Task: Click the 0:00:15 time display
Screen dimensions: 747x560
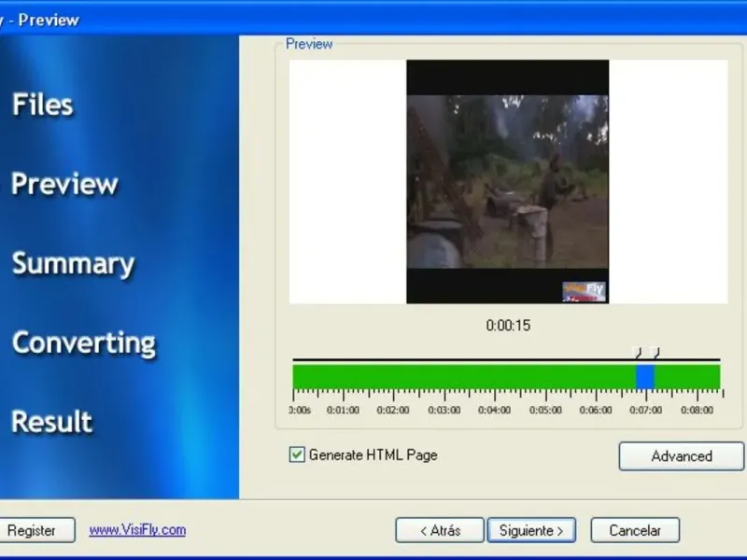Action: tap(508, 325)
